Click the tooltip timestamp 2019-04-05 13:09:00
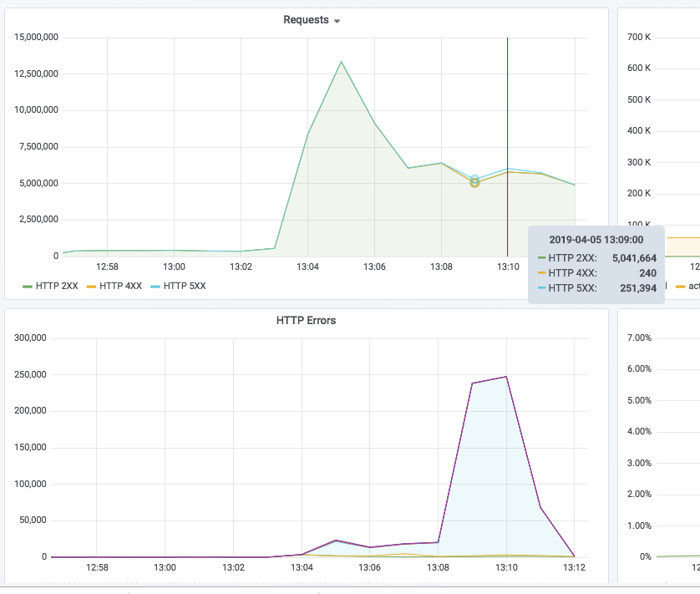Image resolution: width=700 pixels, height=594 pixels. 596,240
